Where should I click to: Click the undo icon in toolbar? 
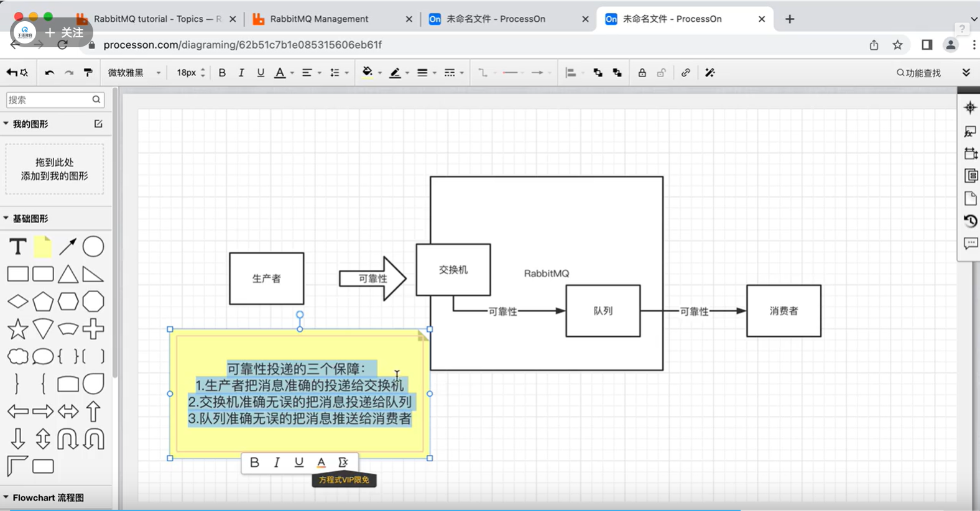tap(49, 73)
